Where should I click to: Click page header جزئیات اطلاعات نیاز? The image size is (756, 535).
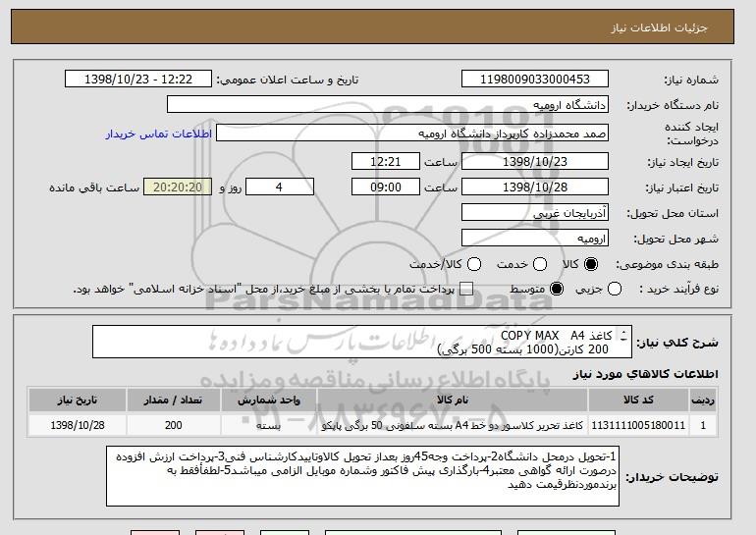659,27
